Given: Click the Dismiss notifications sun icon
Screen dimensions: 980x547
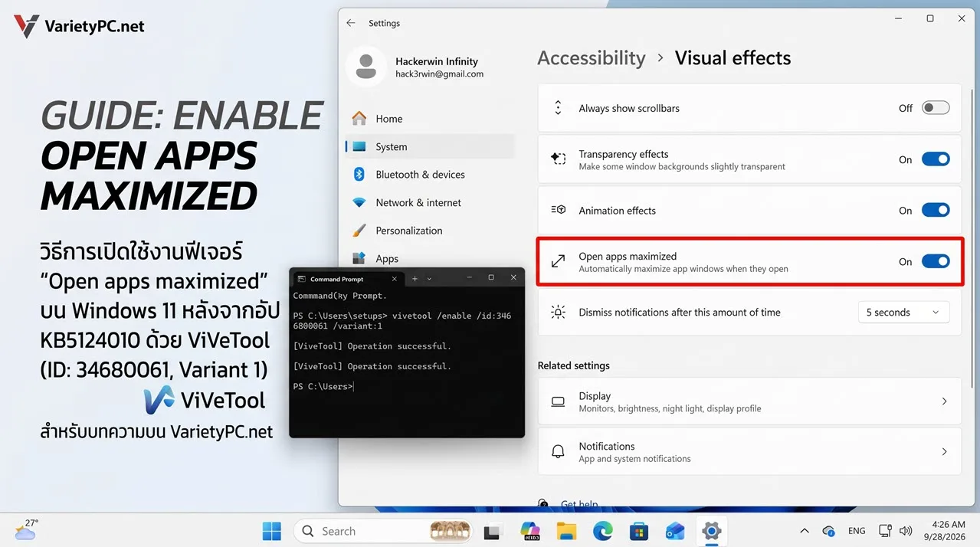Looking at the screenshot, I should (x=558, y=313).
